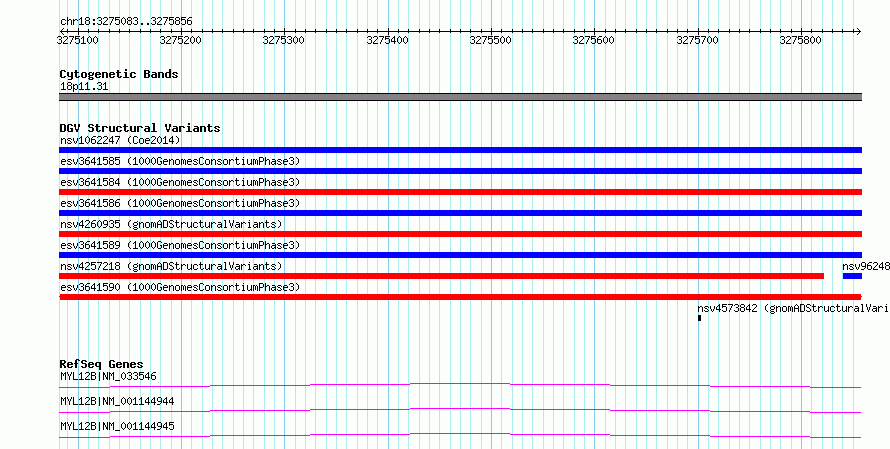Select ruler position 3275200

click(180, 41)
